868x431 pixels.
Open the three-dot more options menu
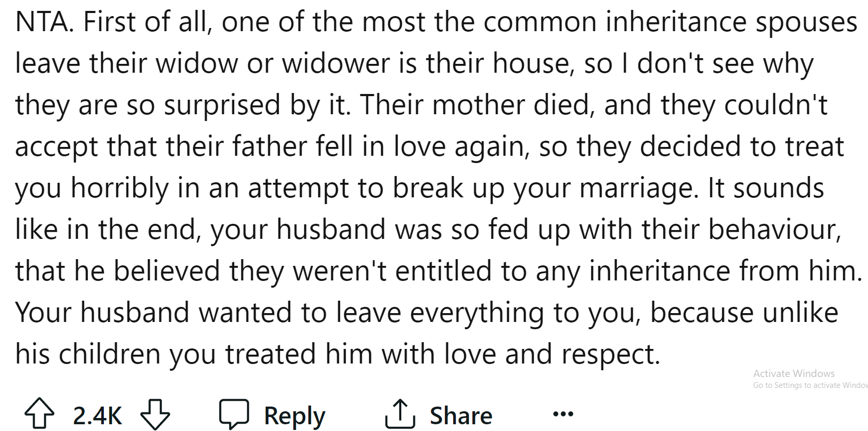coord(563,414)
